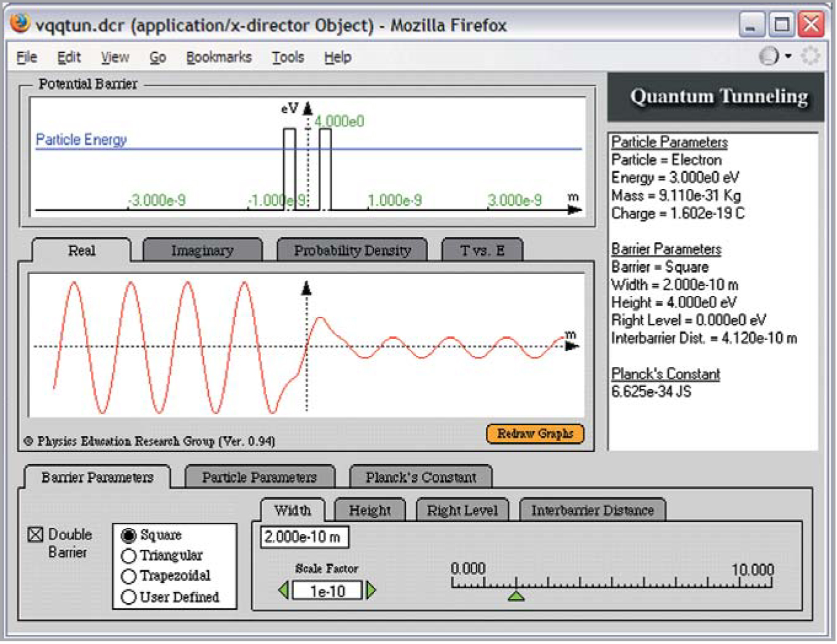Open the dropdown arrow beside the globe icon
The width and height of the screenshot is (837, 644).
[x=788, y=56]
